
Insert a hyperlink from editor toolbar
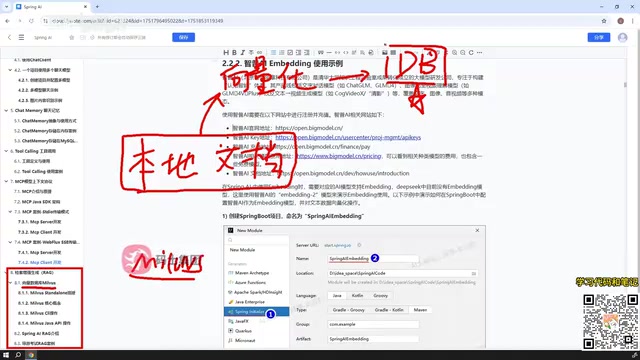(x=260, y=53)
